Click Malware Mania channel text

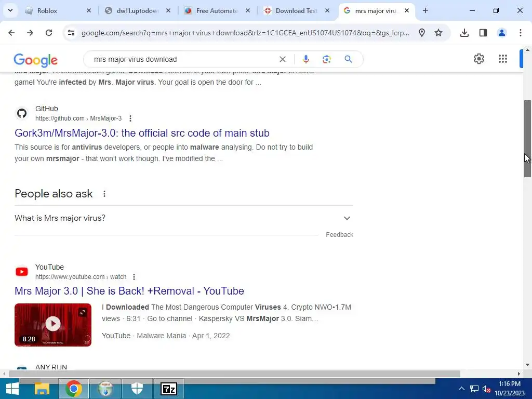tap(162, 336)
